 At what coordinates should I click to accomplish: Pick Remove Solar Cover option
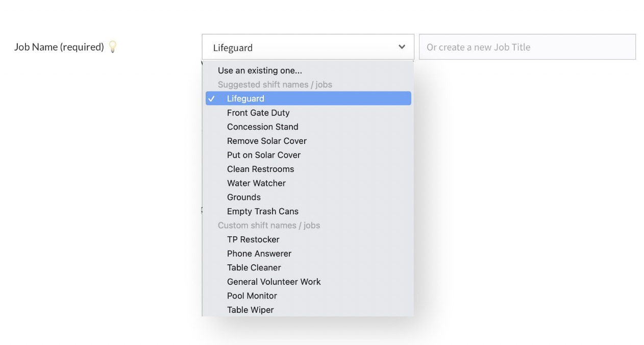(267, 141)
